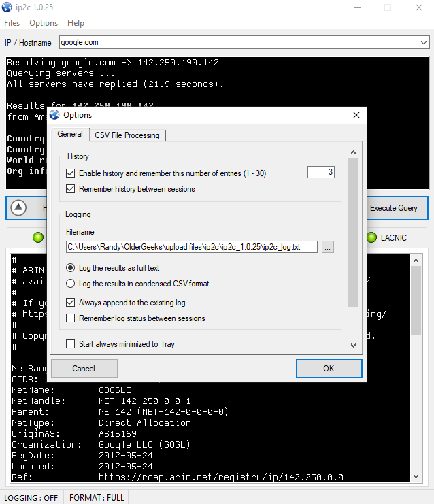Click the rdap.arin.net Ref URL

pyautogui.click(x=221, y=477)
